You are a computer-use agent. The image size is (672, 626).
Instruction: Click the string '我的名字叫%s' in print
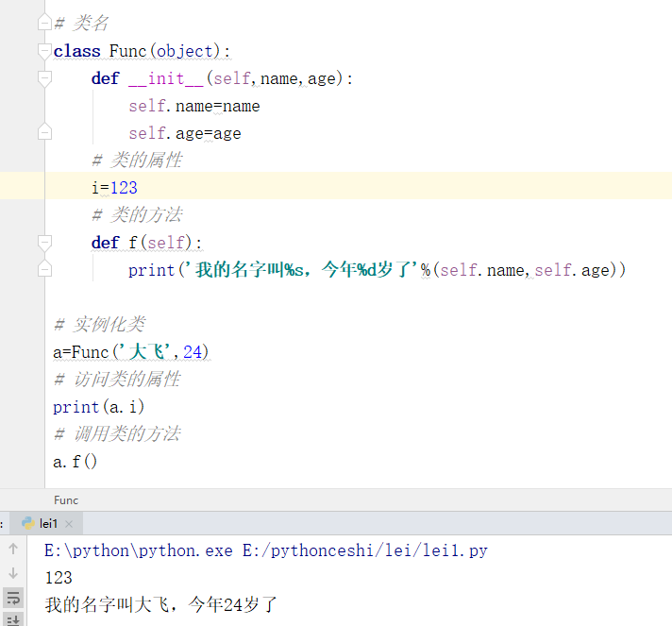tap(249, 270)
